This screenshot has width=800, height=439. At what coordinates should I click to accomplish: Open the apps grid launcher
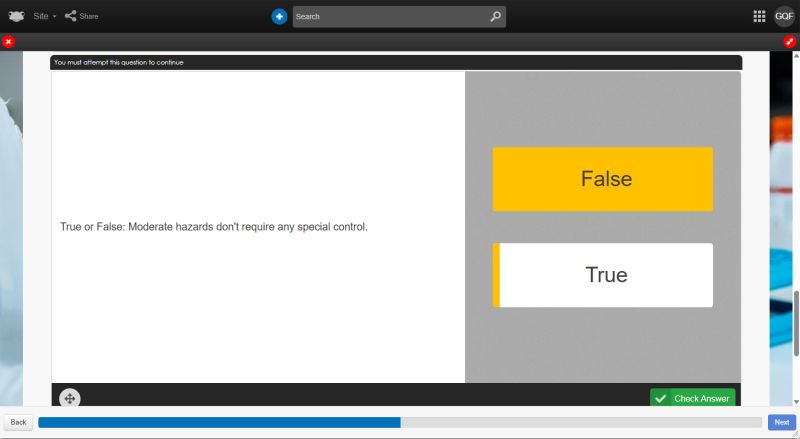(x=759, y=16)
